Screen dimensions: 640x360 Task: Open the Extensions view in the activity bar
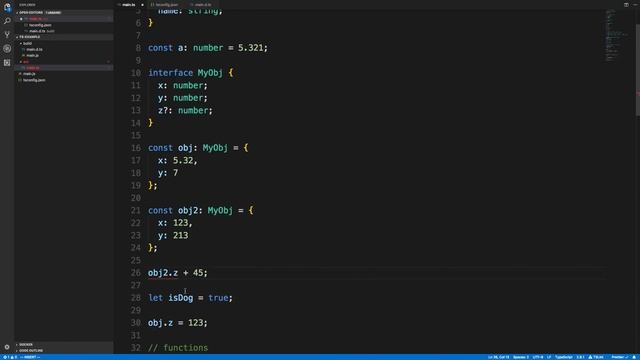(7, 62)
